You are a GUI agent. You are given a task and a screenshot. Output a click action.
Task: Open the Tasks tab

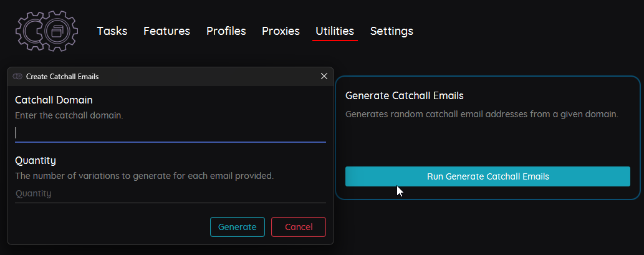[112, 31]
